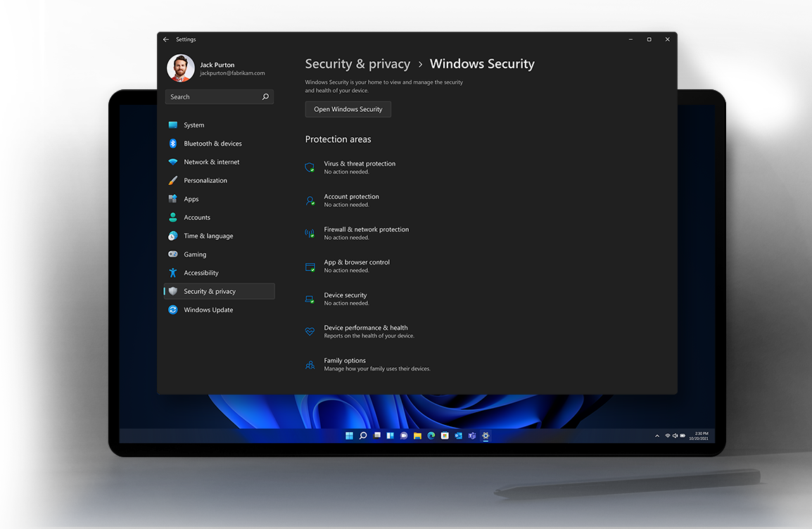Open Task View from the taskbar
The height and width of the screenshot is (529, 812).
pyautogui.click(x=377, y=436)
